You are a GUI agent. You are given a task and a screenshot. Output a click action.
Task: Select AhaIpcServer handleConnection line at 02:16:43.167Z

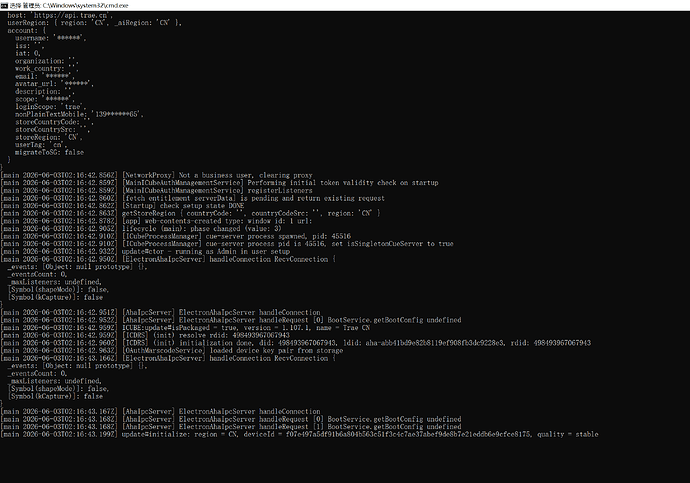pyautogui.click(x=160, y=411)
